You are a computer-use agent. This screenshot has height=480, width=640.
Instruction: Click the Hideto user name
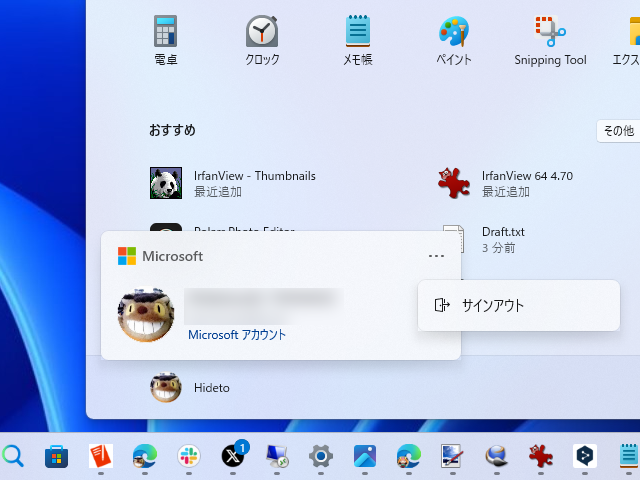click(x=211, y=388)
